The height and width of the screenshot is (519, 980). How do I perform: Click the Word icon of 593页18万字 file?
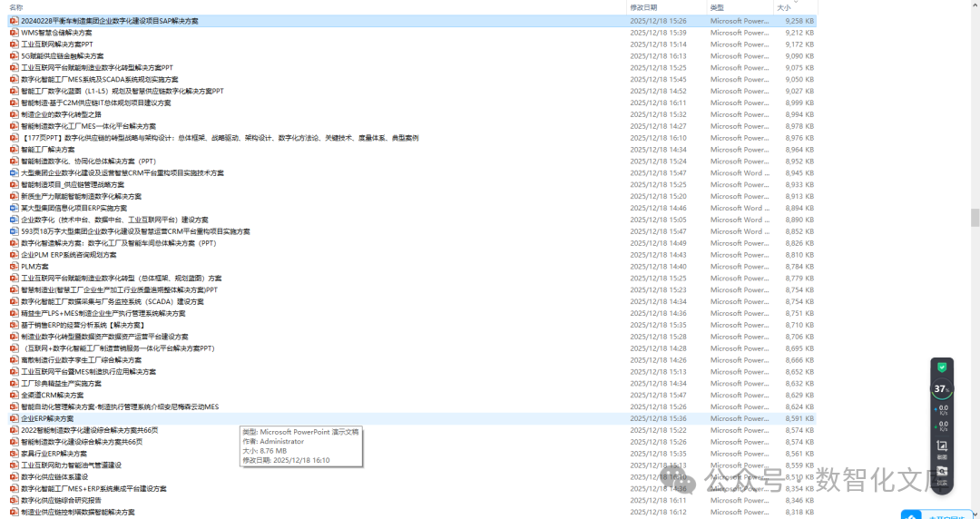(15, 231)
